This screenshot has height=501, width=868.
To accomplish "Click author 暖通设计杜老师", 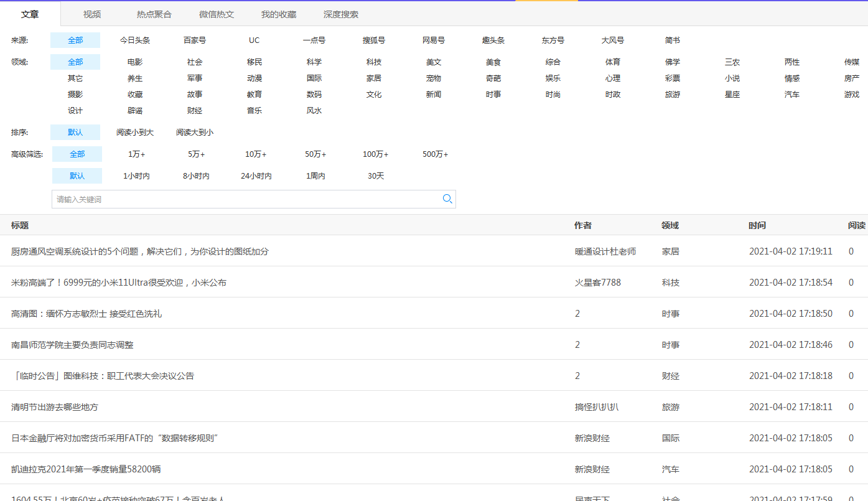I will [605, 251].
